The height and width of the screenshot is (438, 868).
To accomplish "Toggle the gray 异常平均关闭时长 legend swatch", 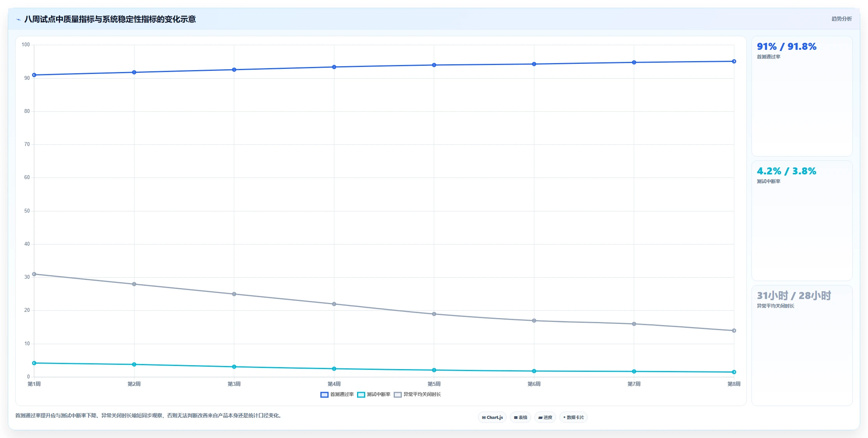I will coord(398,395).
